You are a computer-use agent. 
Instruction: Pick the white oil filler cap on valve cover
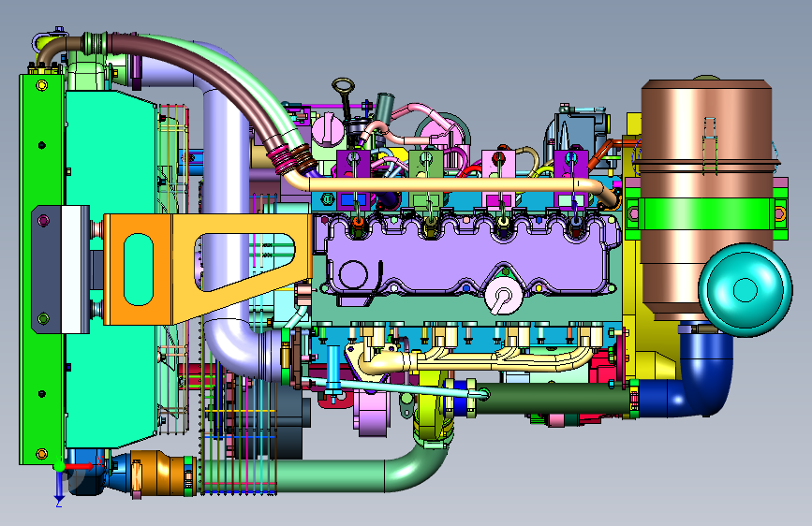[x=503, y=296]
